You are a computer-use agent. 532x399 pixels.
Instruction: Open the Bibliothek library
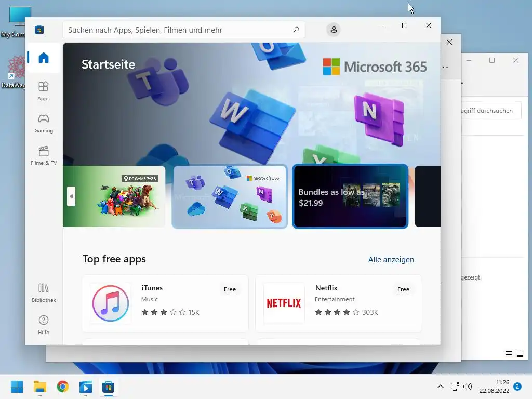[44, 293]
